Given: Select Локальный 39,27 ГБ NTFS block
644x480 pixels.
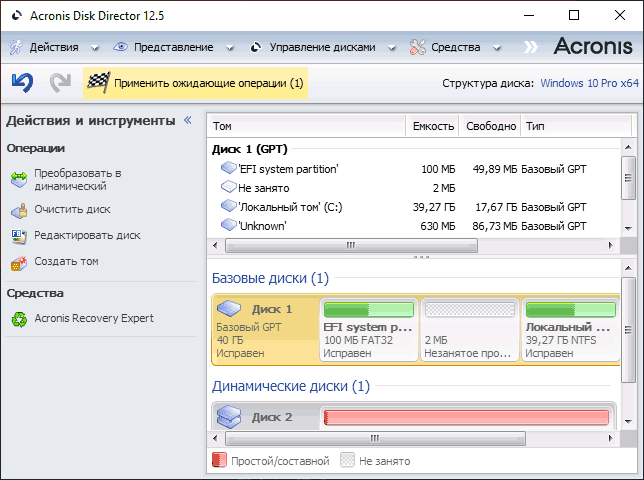Looking at the screenshot, I should [x=570, y=330].
